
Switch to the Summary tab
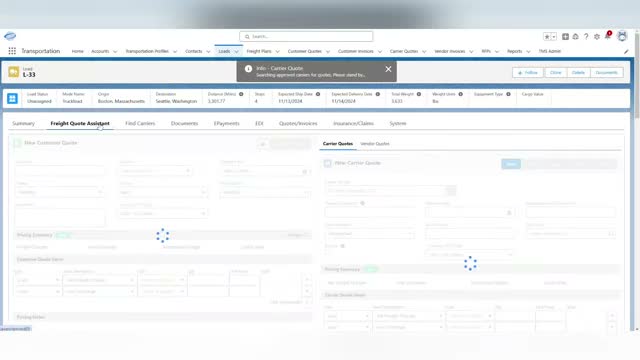coord(23,123)
